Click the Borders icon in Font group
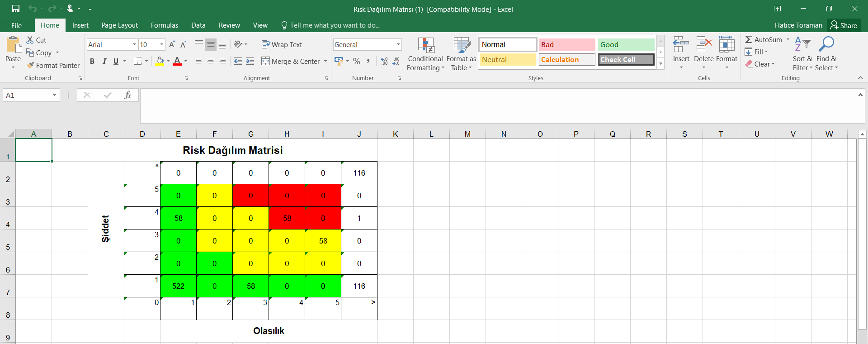 pyautogui.click(x=138, y=61)
